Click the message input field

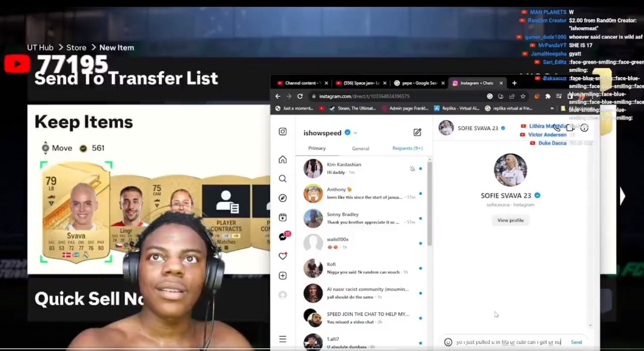pos(509,342)
